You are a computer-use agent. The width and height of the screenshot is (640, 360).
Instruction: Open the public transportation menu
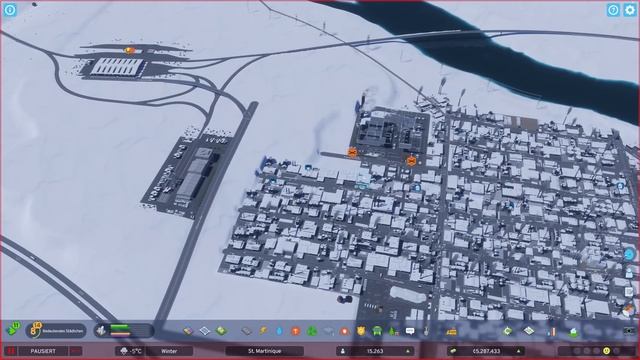pos(377,331)
